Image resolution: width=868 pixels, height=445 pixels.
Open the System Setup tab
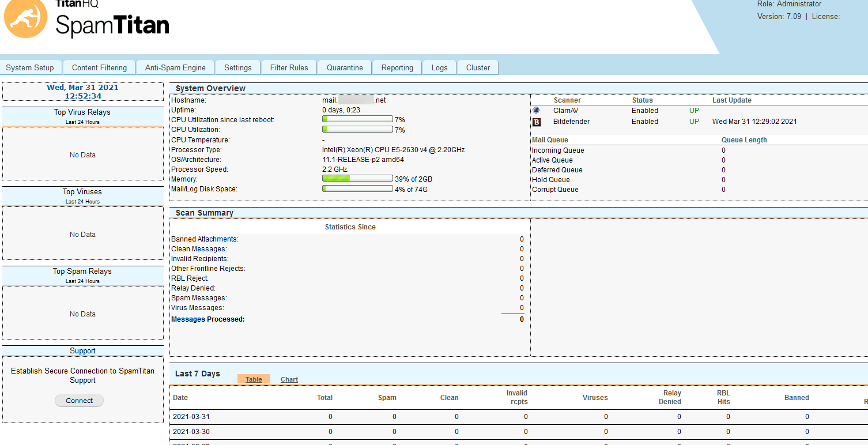tap(30, 67)
